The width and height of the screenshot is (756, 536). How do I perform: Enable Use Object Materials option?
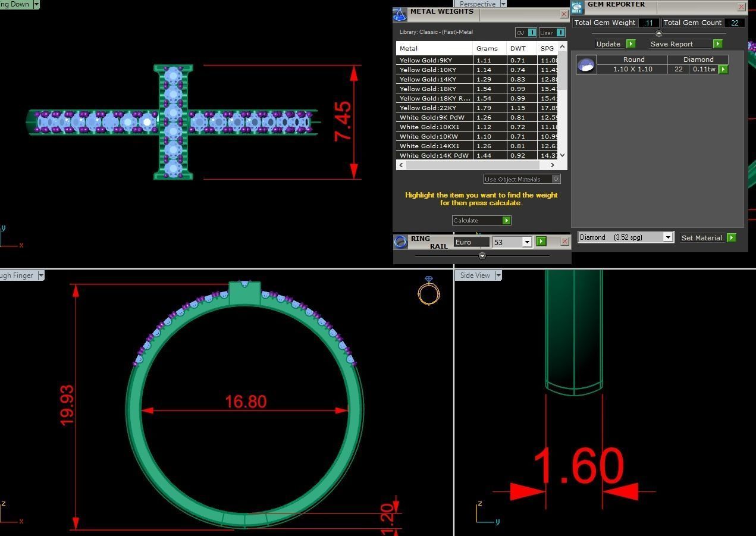(x=556, y=179)
